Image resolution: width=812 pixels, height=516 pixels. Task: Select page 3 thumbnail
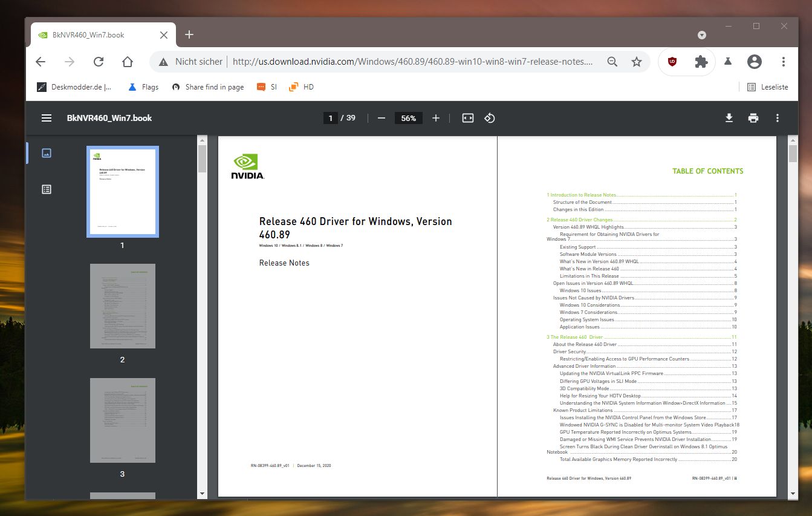[x=123, y=420]
